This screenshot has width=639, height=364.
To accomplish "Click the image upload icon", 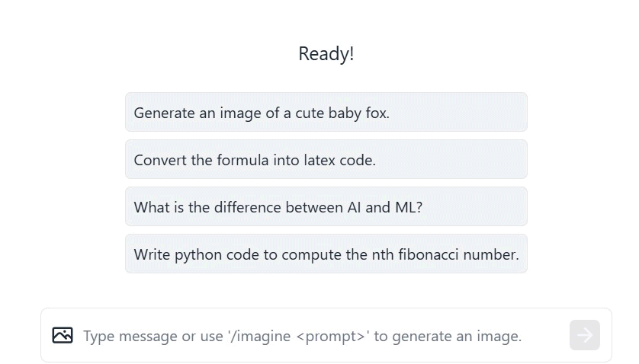I will [63, 335].
